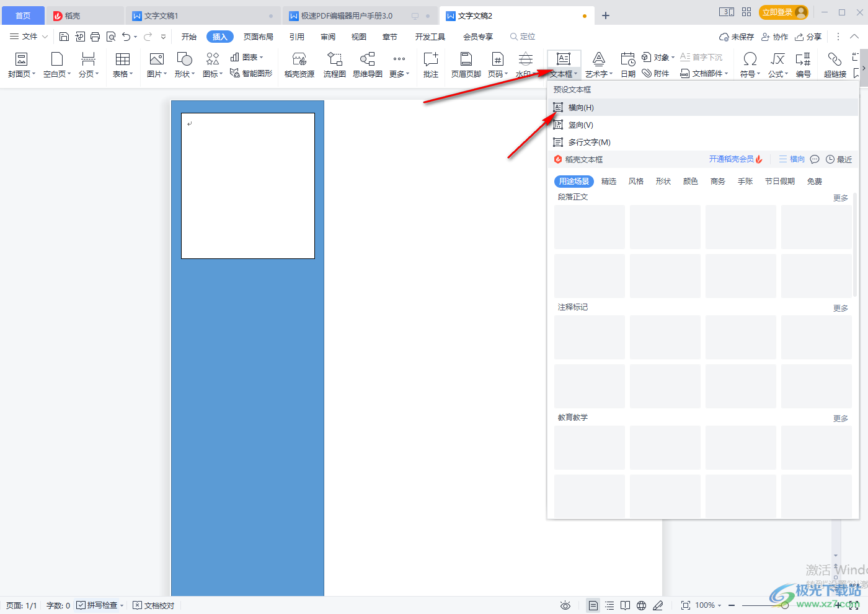Click the numbering (编号) icon

tap(804, 65)
